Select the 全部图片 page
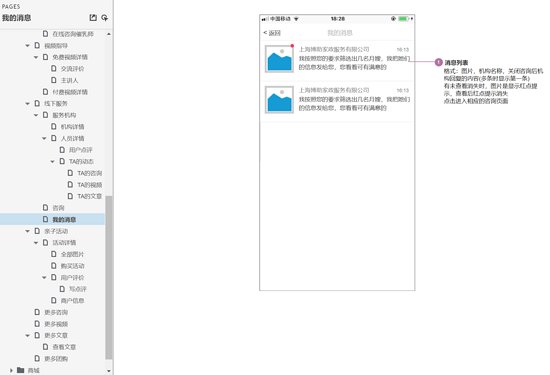The image size is (550, 375). [x=72, y=254]
